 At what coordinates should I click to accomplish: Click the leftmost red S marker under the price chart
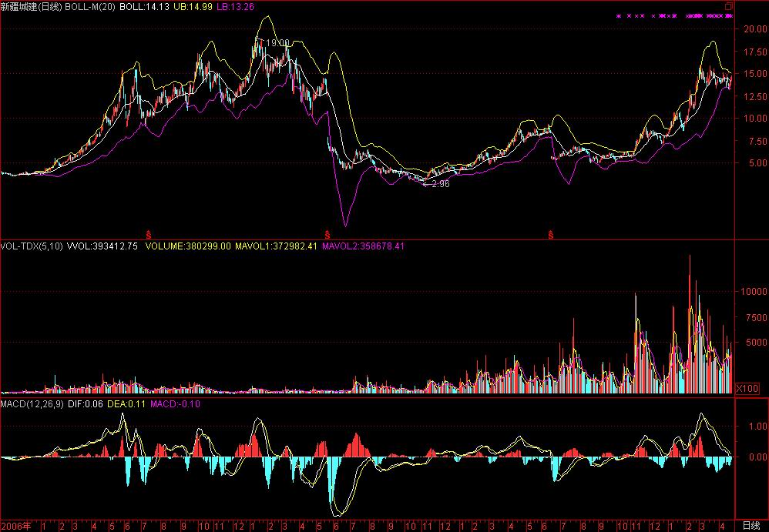[149, 234]
